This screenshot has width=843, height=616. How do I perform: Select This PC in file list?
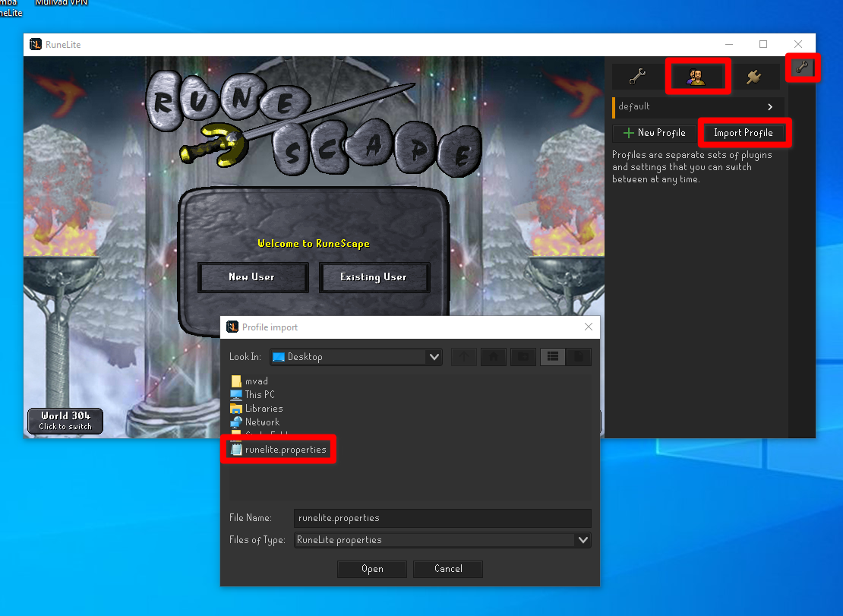[x=253, y=394]
